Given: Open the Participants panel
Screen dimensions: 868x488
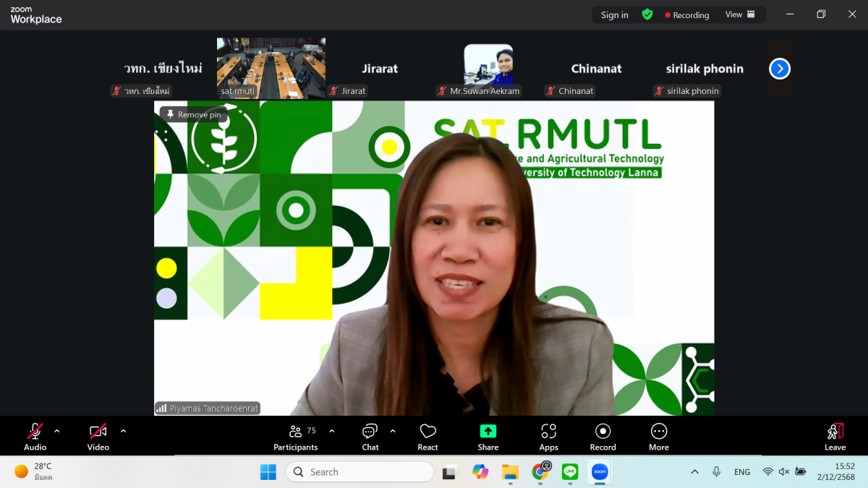Looking at the screenshot, I should point(295,437).
